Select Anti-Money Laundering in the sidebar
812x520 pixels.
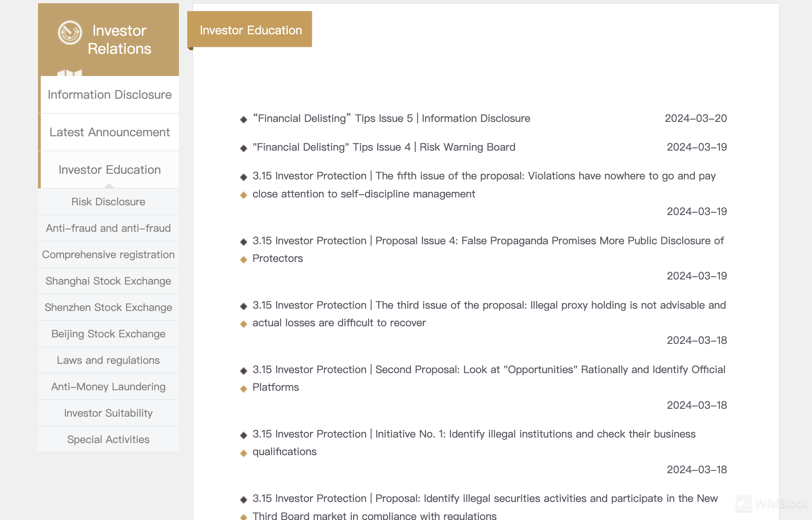coord(108,387)
